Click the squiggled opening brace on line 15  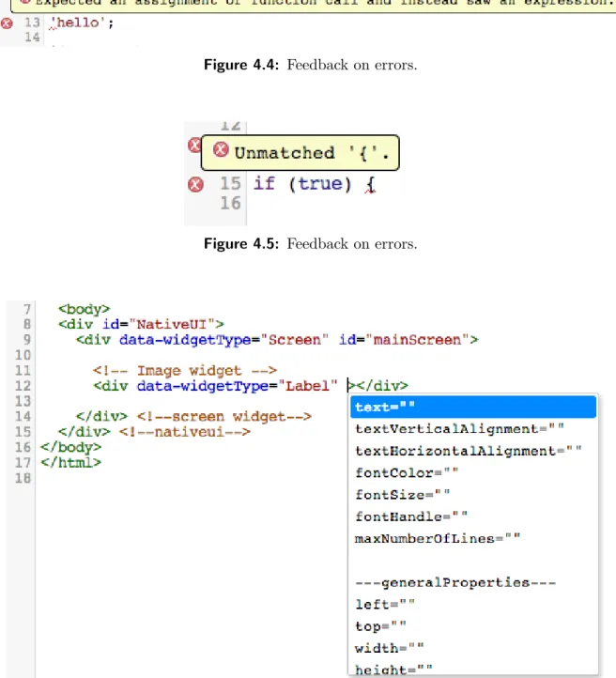pos(371,185)
